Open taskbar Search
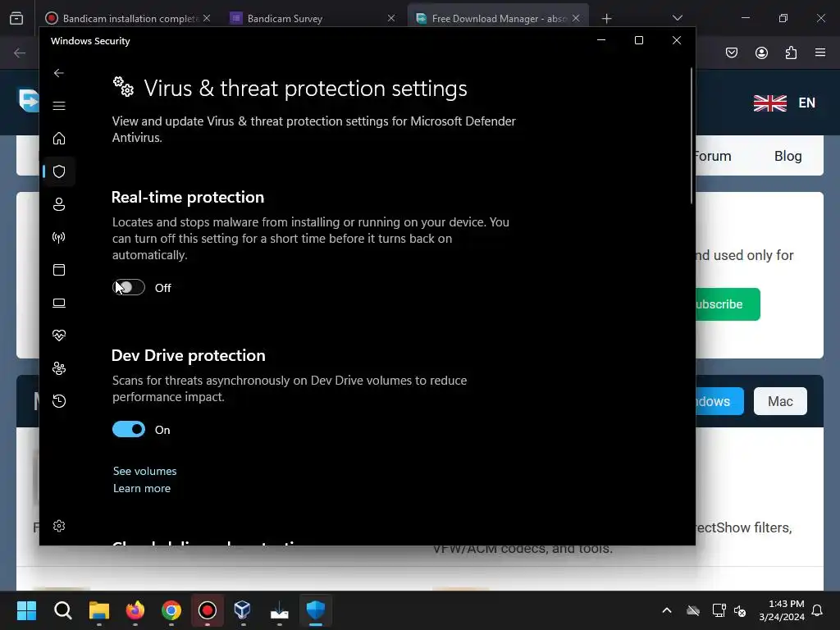The image size is (840, 630). point(62,610)
